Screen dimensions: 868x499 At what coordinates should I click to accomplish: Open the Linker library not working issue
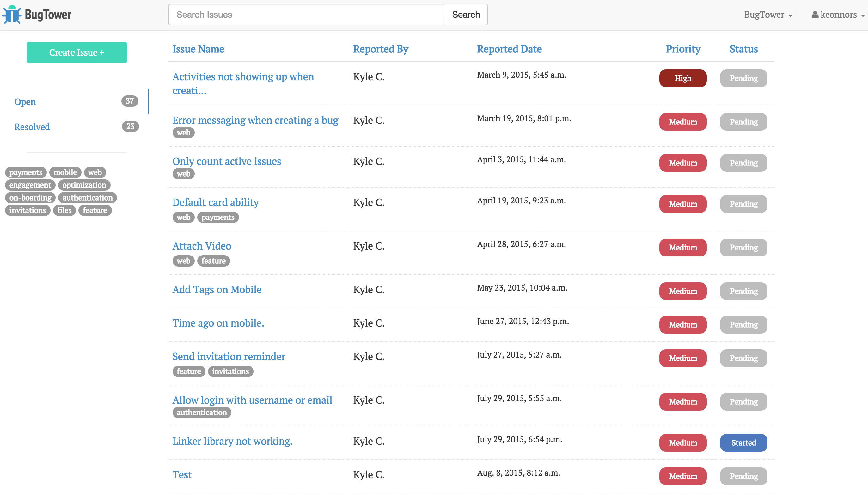point(232,441)
